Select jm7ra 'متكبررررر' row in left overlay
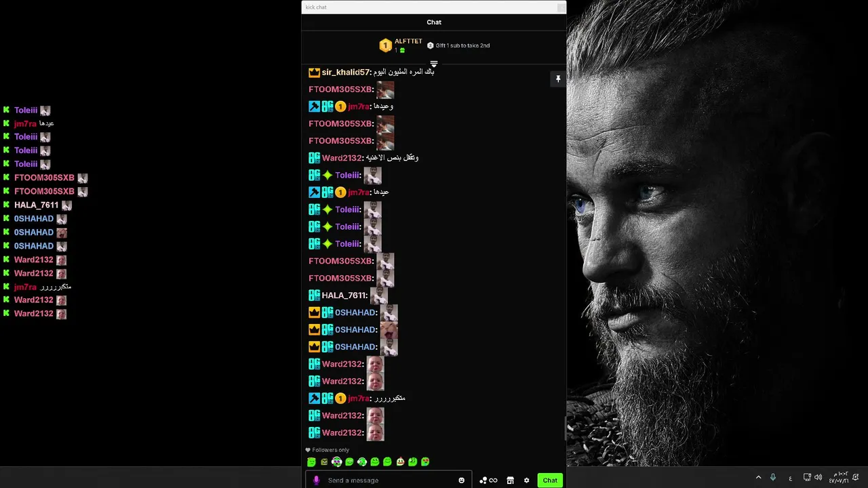868x488 pixels. click(37, 287)
